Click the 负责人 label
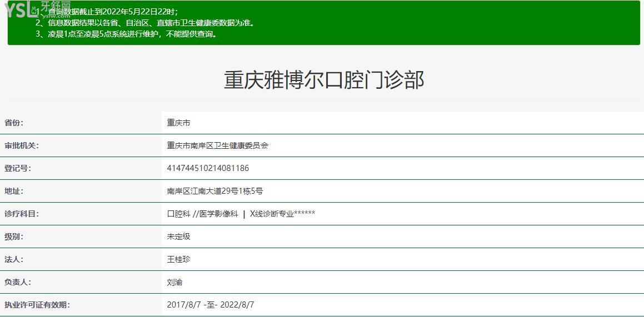 point(18,282)
